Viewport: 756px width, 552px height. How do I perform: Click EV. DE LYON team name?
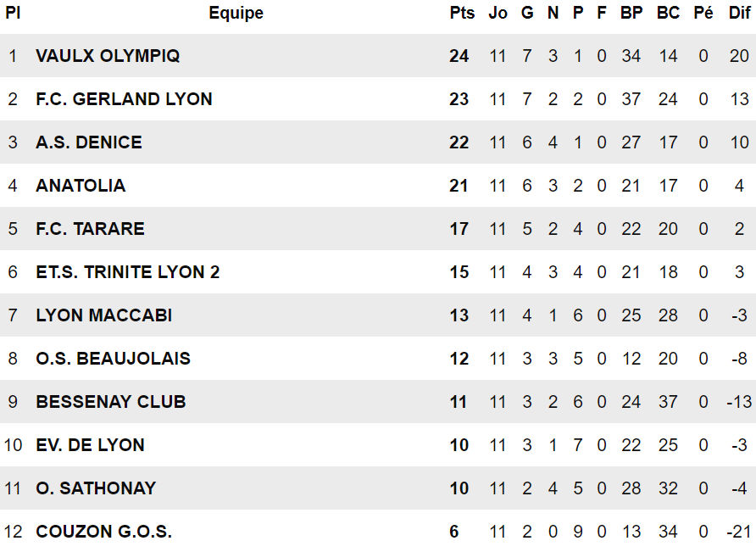[x=90, y=445]
